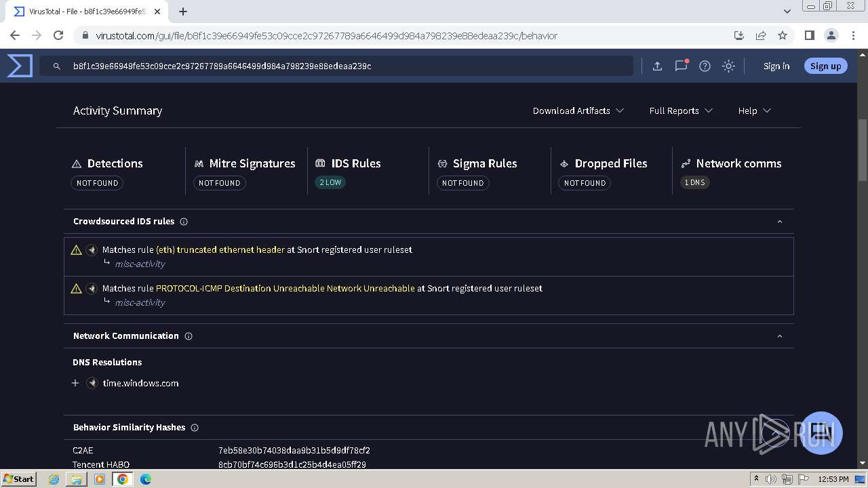Click the search magnifier icon
Image resolution: width=868 pixels, height=488 pixels.
click(57, 66)
